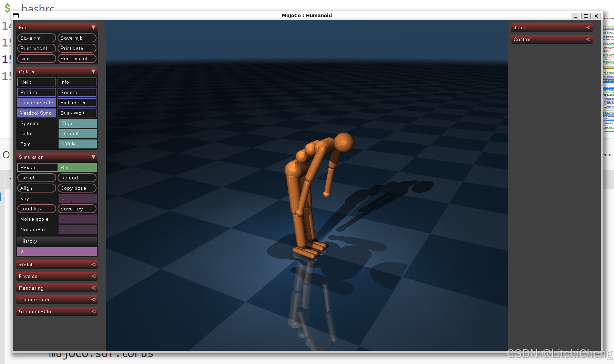Expand the Control panel
The height and width of the screenshot is (364, 614).
(552, 39)
